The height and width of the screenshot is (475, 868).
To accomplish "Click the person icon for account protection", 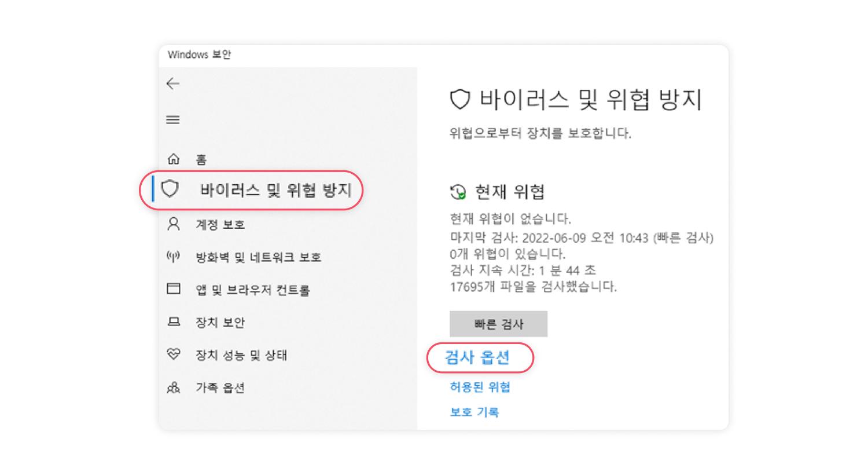I will [x=173, y=224].
